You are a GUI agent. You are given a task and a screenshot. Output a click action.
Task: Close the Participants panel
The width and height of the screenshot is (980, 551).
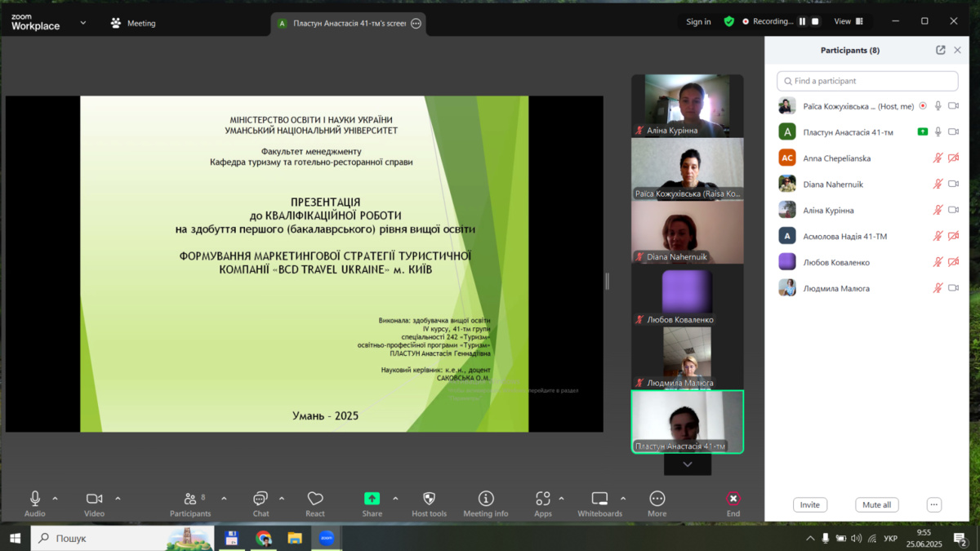(958, 50)
